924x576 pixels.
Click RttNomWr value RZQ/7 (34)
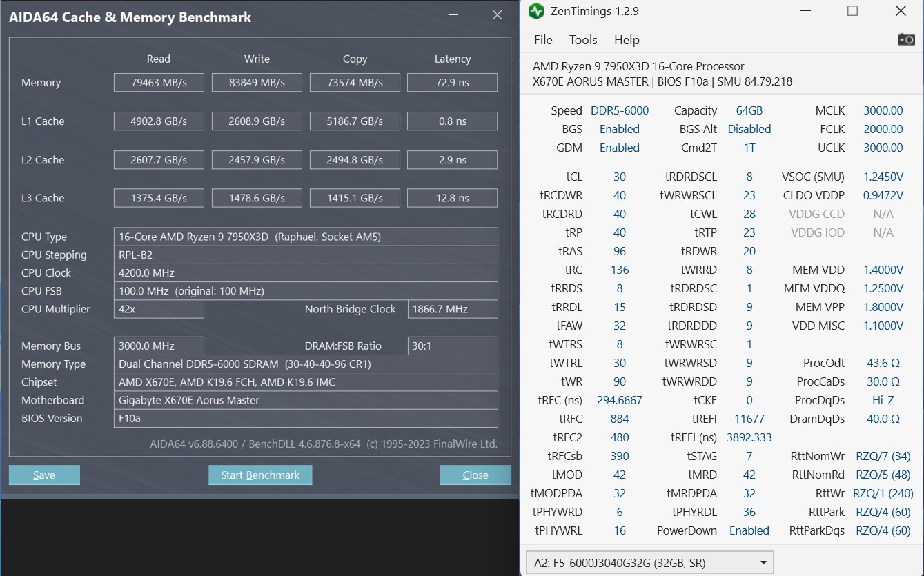883,456
